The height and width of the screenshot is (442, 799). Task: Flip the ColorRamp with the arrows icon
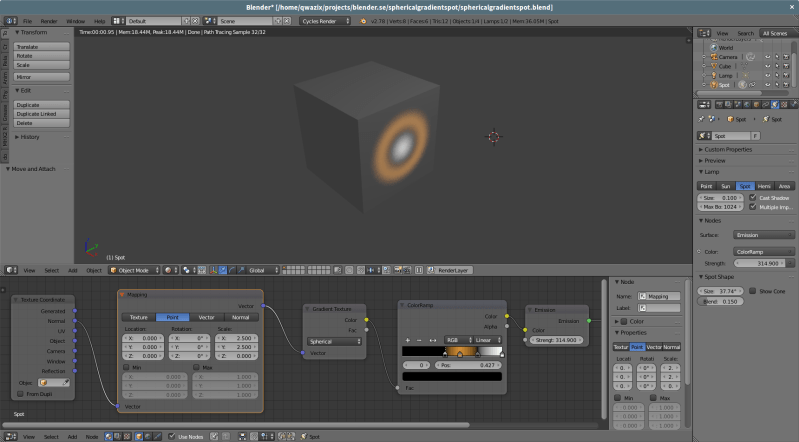tap(433, 340)
